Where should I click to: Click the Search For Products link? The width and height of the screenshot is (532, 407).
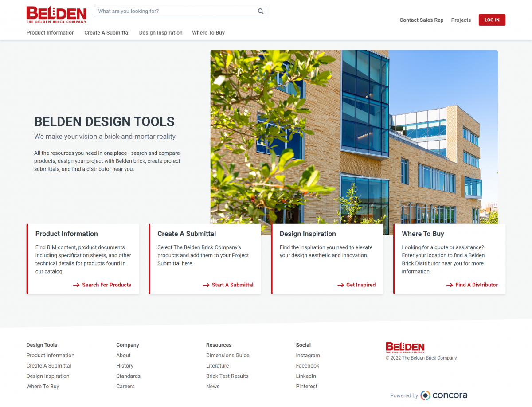pyautogui.click(x=106, y=285)
